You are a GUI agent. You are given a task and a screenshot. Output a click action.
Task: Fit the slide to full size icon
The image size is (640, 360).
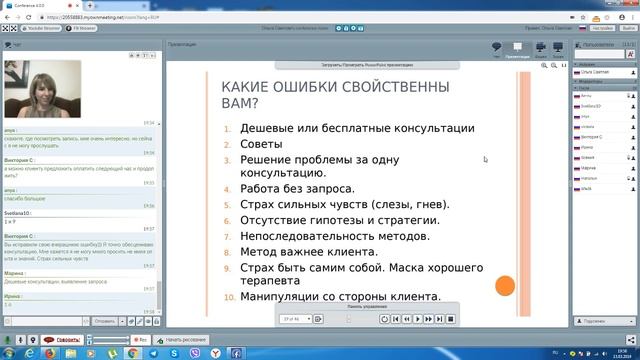coord(564,65)
